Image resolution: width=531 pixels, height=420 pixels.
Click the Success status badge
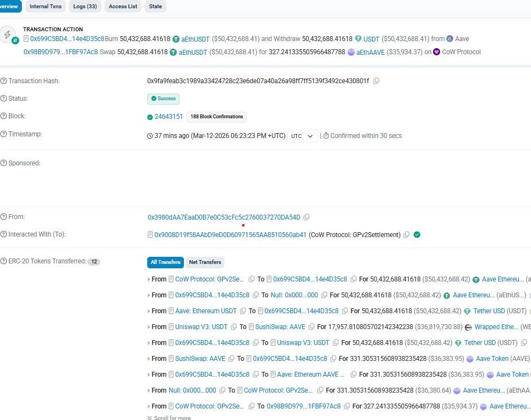pyautogui.click(x=163, y=99)
